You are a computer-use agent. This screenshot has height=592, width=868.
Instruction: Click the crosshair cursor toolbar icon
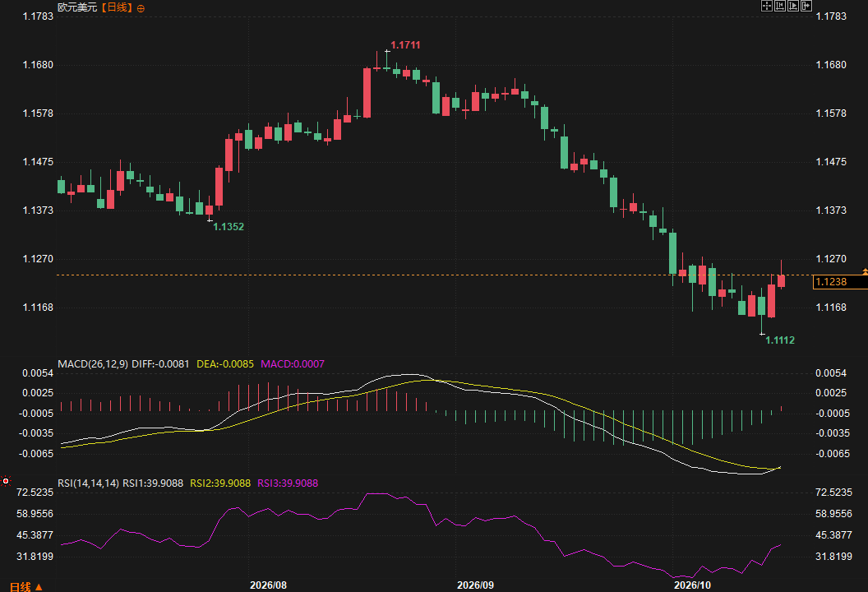point(767,6)
